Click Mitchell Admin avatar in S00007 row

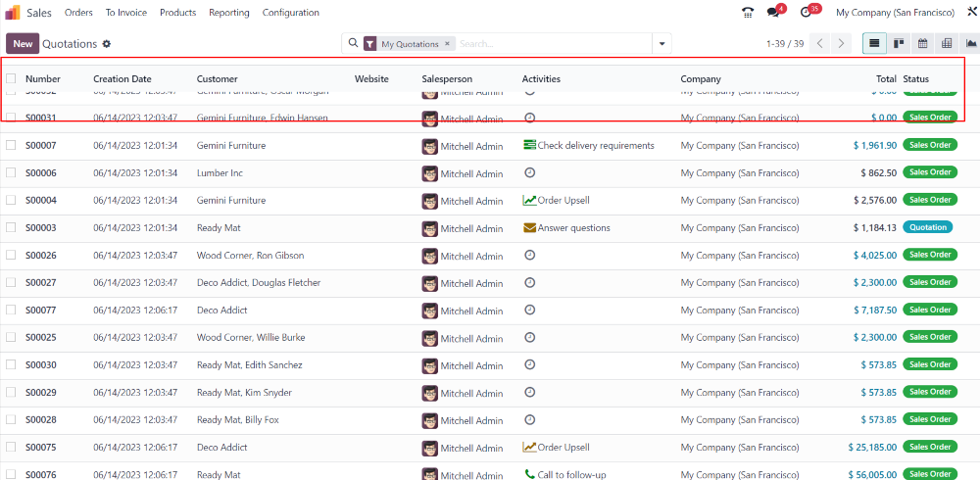pos(430,146)
